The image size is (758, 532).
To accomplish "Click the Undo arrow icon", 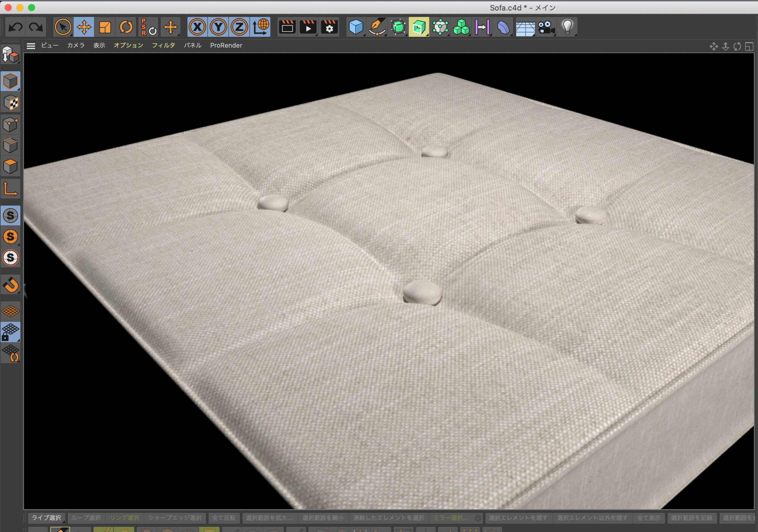I will [16, 27].
